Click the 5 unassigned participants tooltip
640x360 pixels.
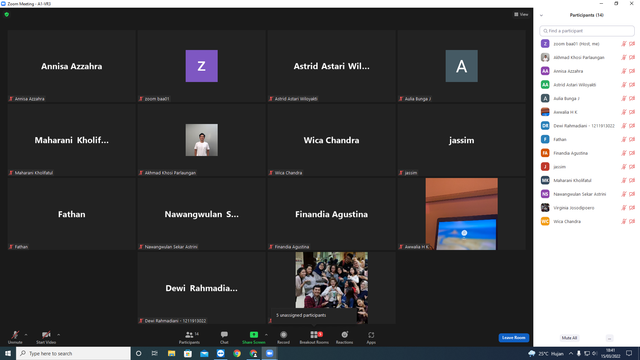pyautogui.click(x=313, y=315)
